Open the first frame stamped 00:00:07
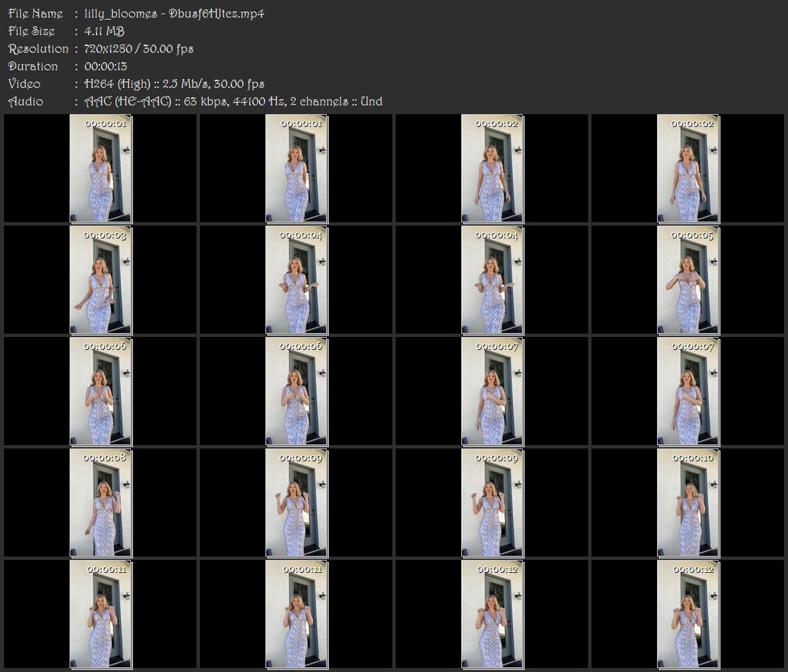 point(492,392)
